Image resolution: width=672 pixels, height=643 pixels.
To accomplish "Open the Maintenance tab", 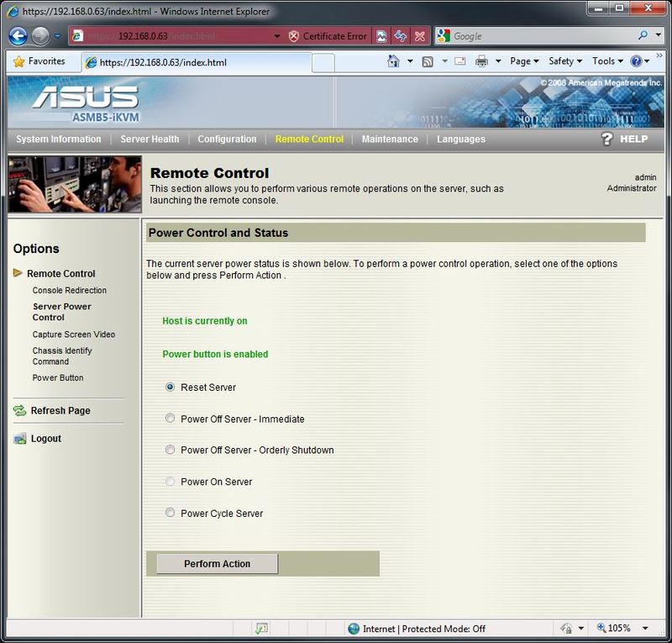I will point(389,139).
